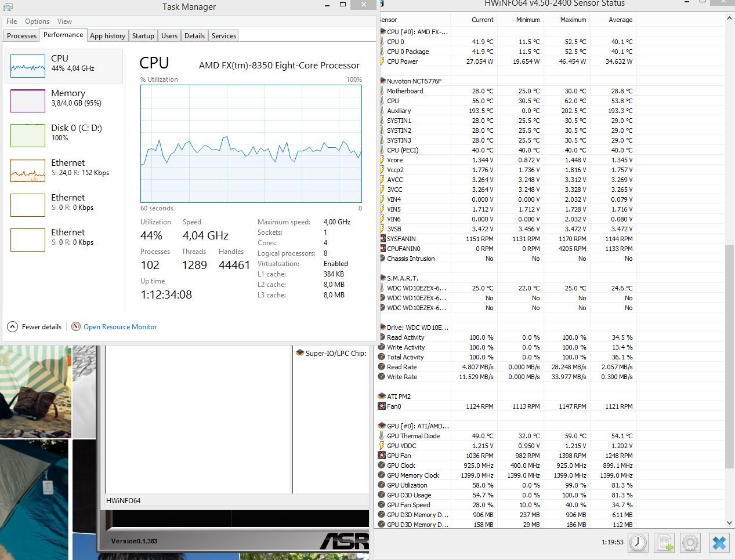Switch to the Services tab
This screenshot has height=560, width=735.
(223, 35)
